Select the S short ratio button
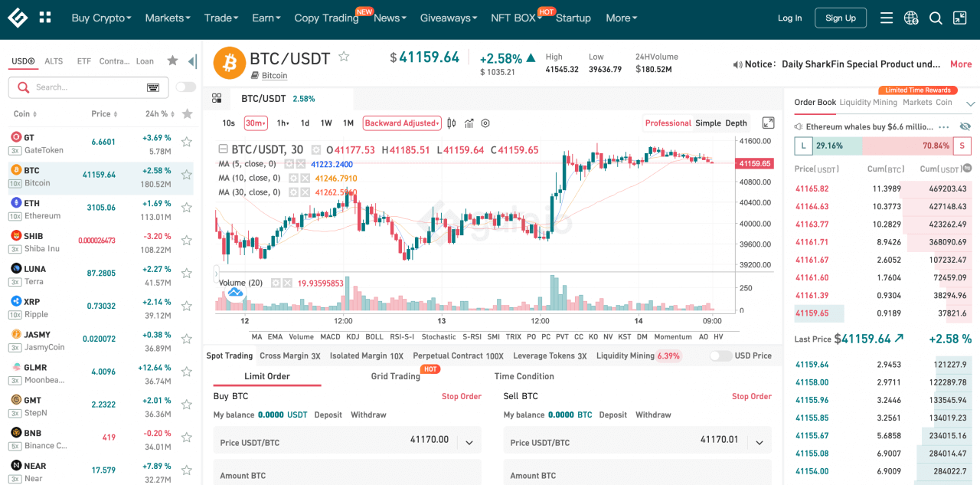The width and height of the screenshot is (980, 485). click(x=962, y=146)
